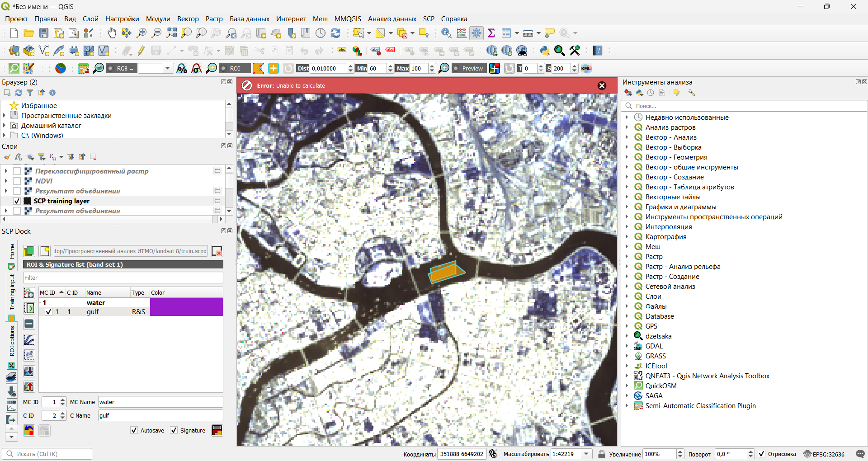Disable the Autosave checkbox
This screenshot has height=461, width=868.
pyautogui.click(x=134, y=430)
